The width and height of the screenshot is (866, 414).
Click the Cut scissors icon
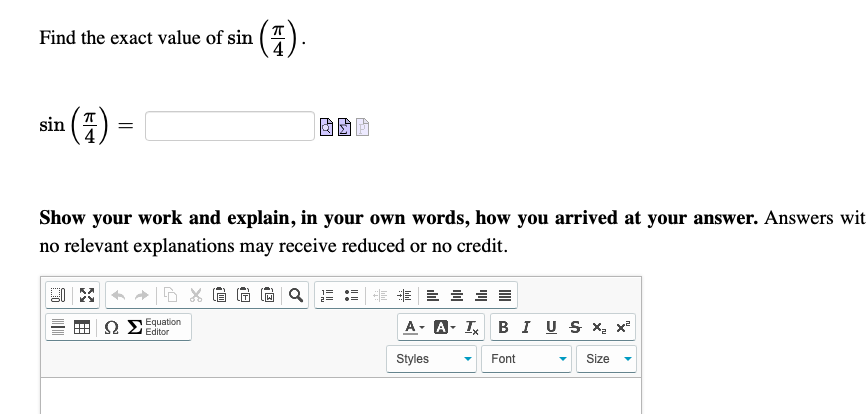(x=196, y=295)
